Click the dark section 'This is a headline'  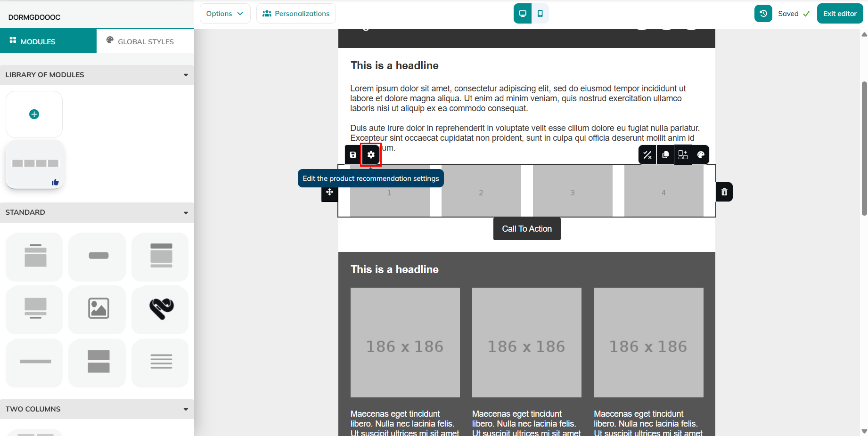coord(394,269)
